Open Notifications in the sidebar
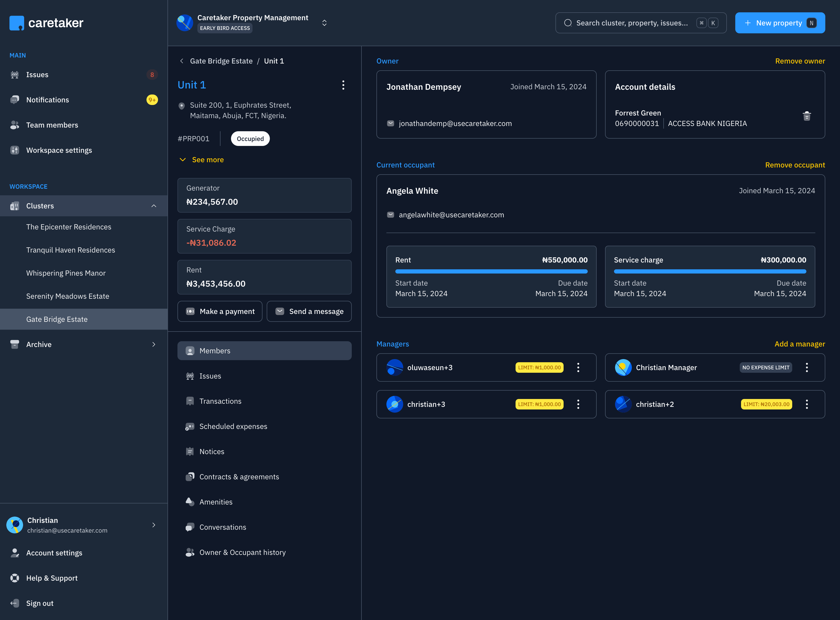The width and height of the screenshot is (840, 620). [x=47, y=99]
